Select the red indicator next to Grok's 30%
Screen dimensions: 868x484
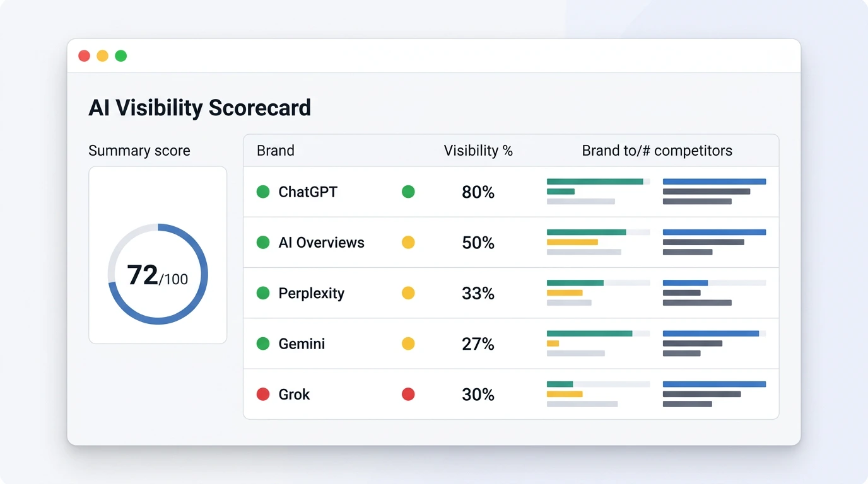coord(408,394)
